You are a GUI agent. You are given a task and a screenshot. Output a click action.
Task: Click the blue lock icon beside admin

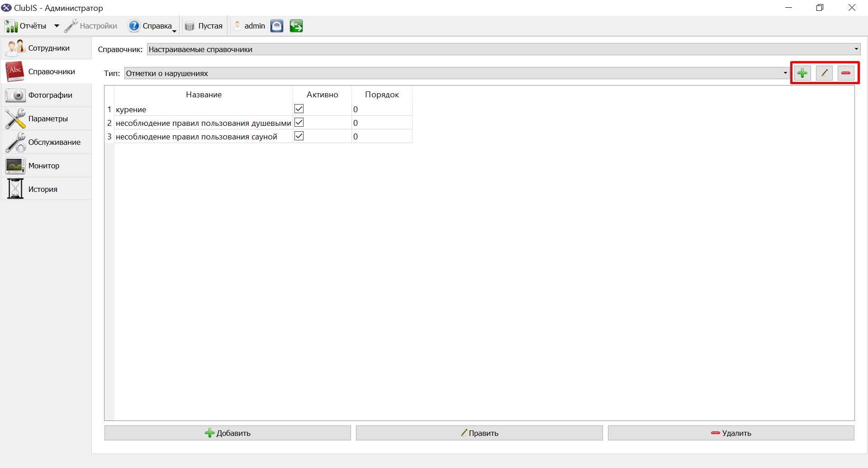[277, 26]
